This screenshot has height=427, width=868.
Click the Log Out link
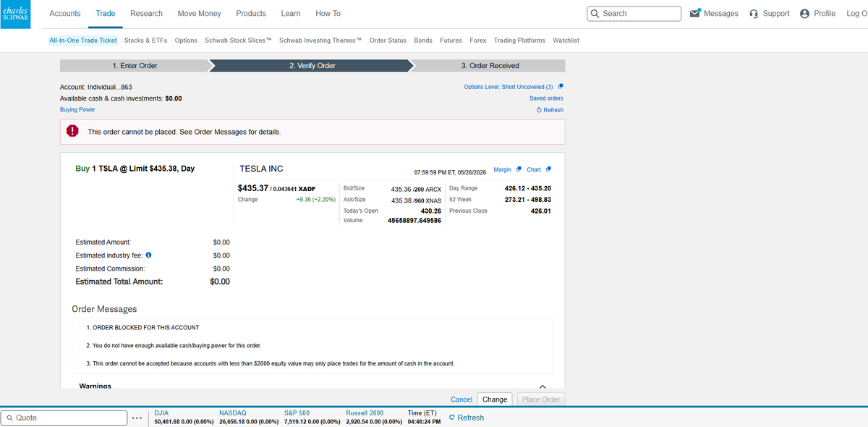point(856,14)
